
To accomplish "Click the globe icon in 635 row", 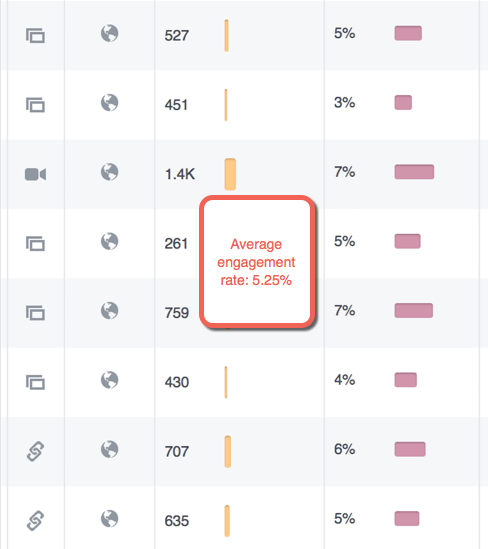I will [x=110, y=519].
